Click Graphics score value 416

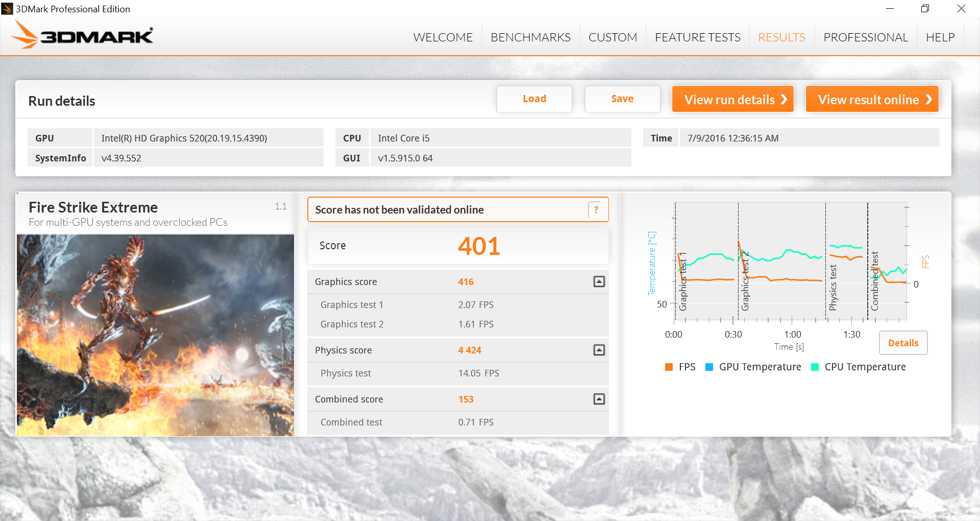[x=465, y=281]
